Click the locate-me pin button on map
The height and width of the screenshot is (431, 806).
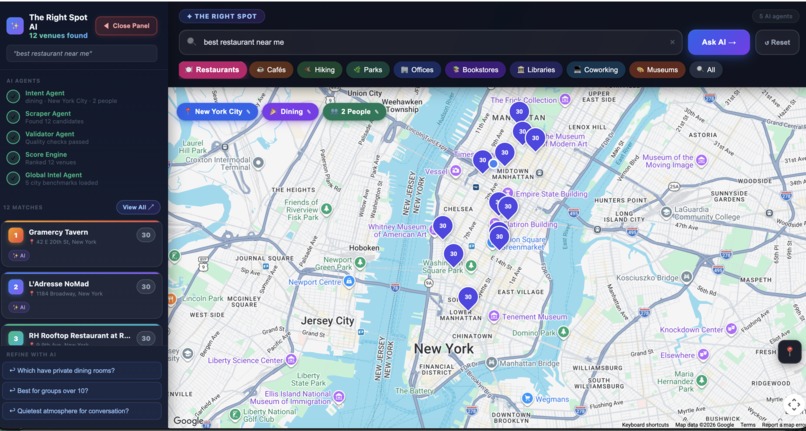click(790, 352)
